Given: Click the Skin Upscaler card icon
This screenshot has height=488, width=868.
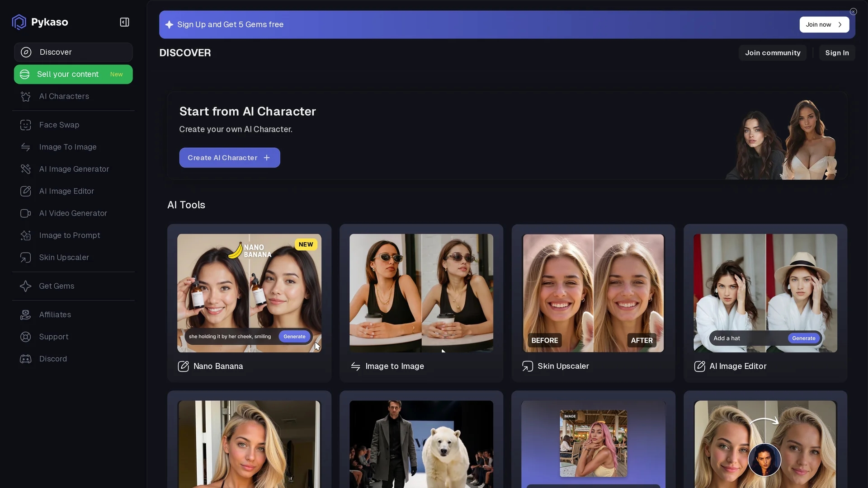Looking at the screenshot, I should [x=528, y=366].
